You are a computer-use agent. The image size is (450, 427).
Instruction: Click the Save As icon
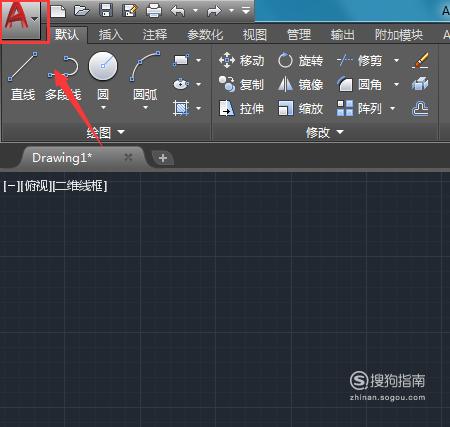click(130, 11)
